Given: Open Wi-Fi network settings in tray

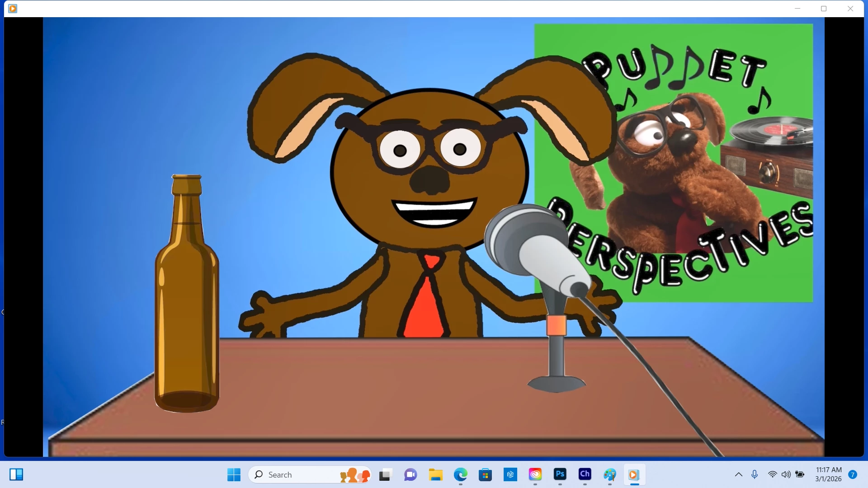Looking at the screenshot, I should (x=772, y=474).
